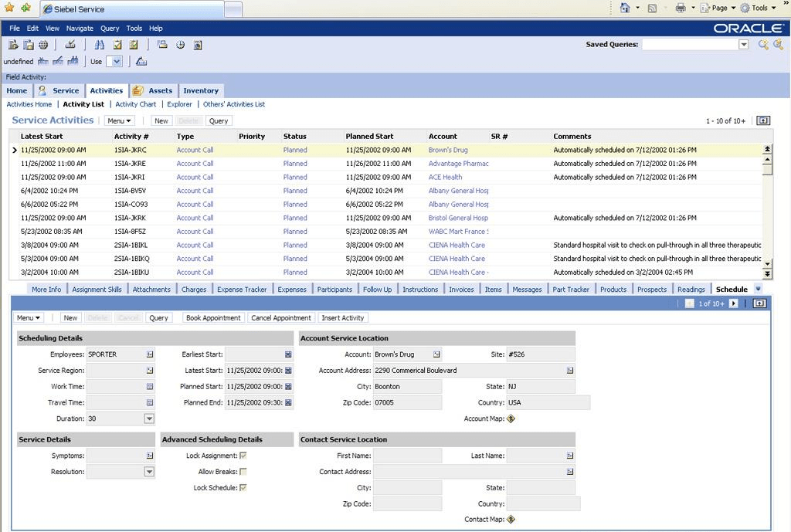Switch to the Inventory screen tab
Screen dimensions: 791x532
coord(201,91)
